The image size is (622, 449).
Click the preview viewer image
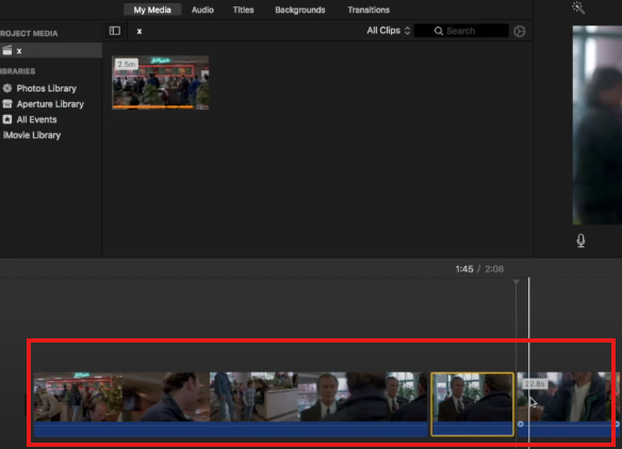(x=597, y=125)
